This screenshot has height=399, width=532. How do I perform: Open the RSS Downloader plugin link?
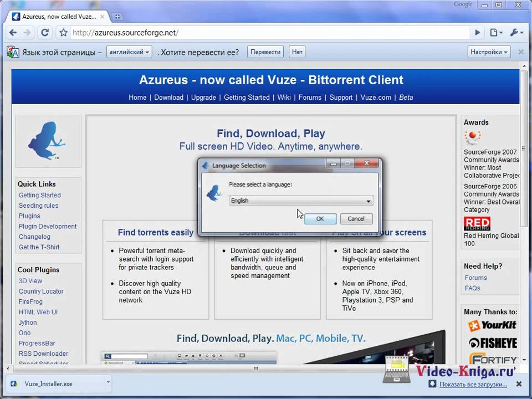[43, 354]
